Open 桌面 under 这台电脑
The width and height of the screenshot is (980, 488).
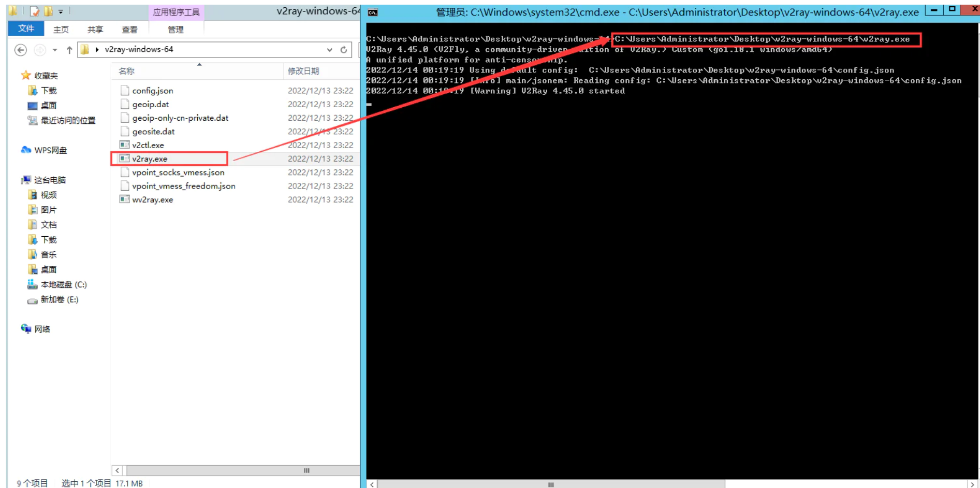(x=49, y=270)
